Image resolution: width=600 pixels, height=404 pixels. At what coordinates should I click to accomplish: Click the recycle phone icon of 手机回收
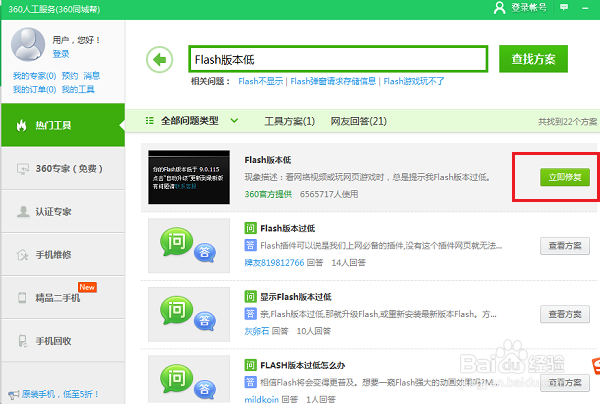click(x=23, y=341)
